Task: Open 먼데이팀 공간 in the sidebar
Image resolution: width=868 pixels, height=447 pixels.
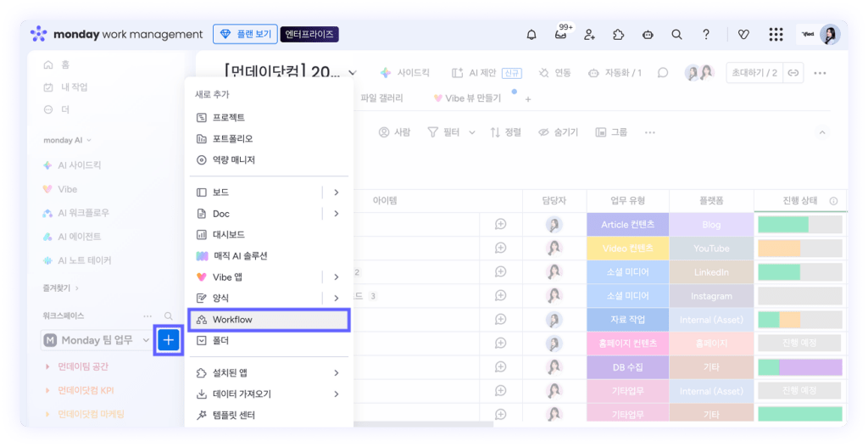Action: (83, 366)
